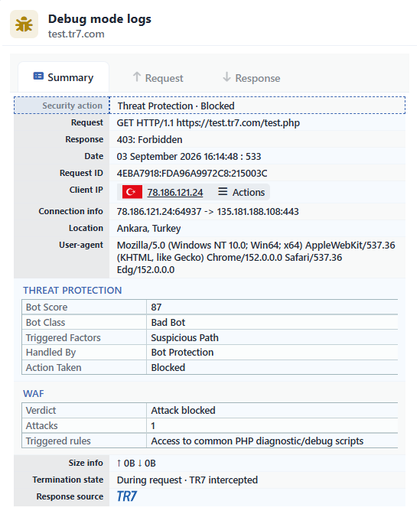Screen dimensions: 420x514
Task: Select the Security action row
Action: [210, 106]
